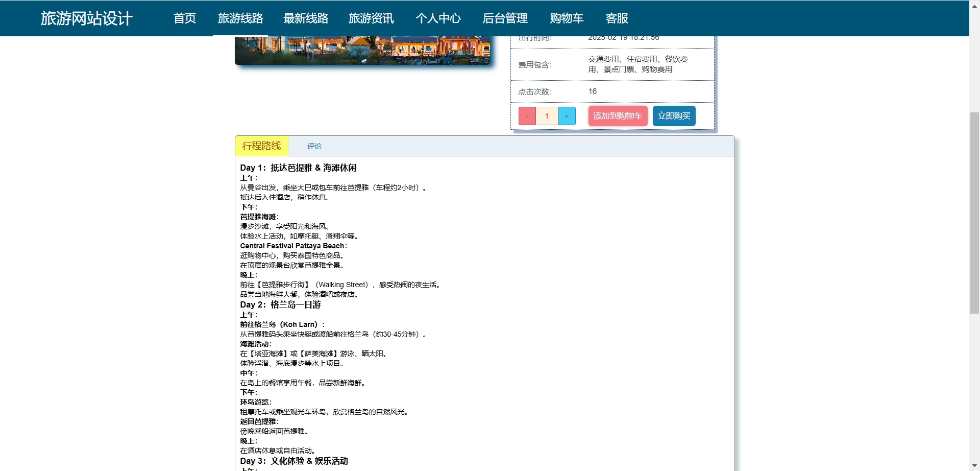Switch to the 评论 tab
The height and width of the screenshot is (471, 980).
pyautogui.click(x=314, y=146)
